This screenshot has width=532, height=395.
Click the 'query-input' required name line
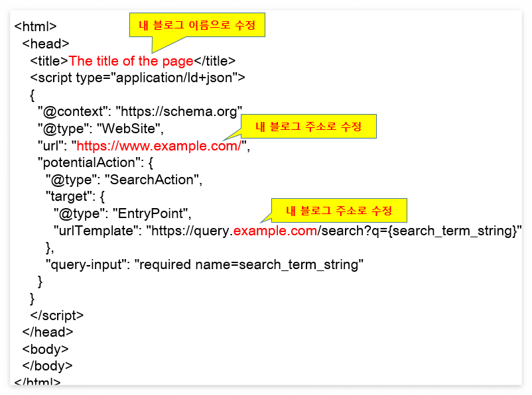coord(204,265)
